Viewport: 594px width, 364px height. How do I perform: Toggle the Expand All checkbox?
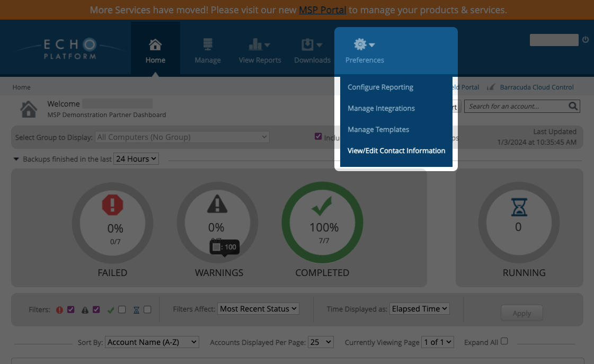[504, 341]
